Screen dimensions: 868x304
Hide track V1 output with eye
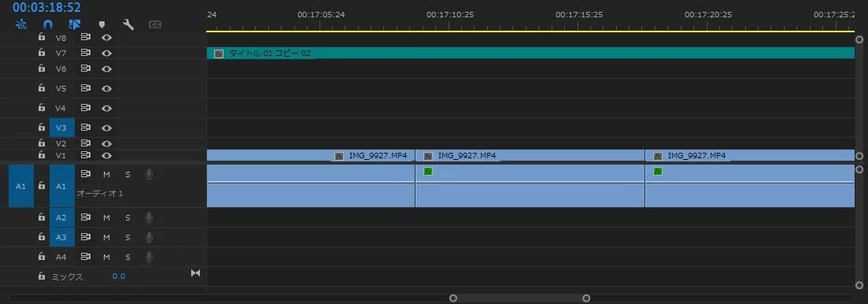107,156
